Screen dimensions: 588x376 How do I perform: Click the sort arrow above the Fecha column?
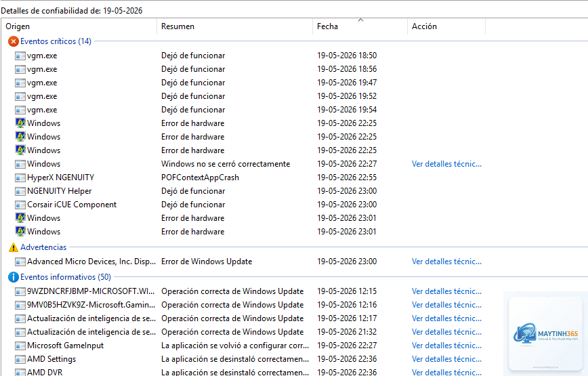click(361, 20)
